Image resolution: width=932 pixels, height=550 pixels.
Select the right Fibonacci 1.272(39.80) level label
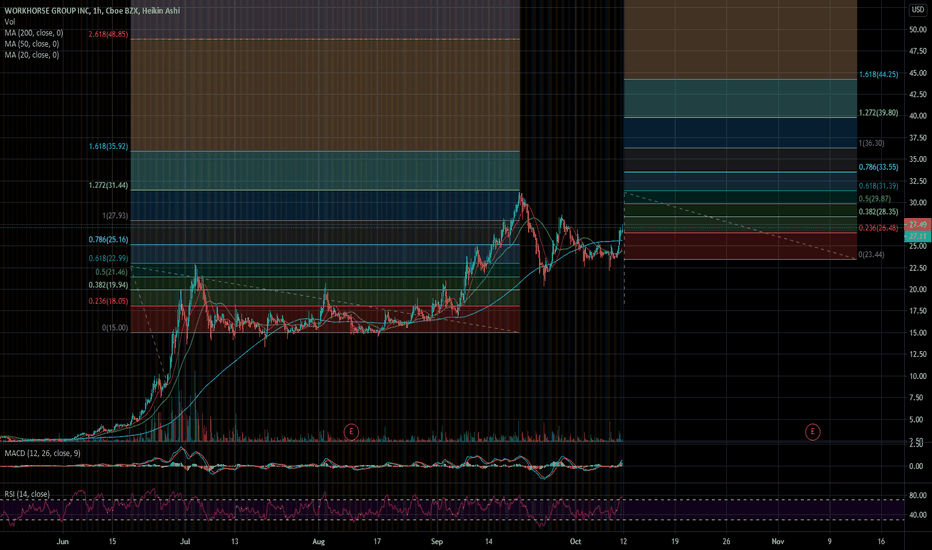coord(879,113)
